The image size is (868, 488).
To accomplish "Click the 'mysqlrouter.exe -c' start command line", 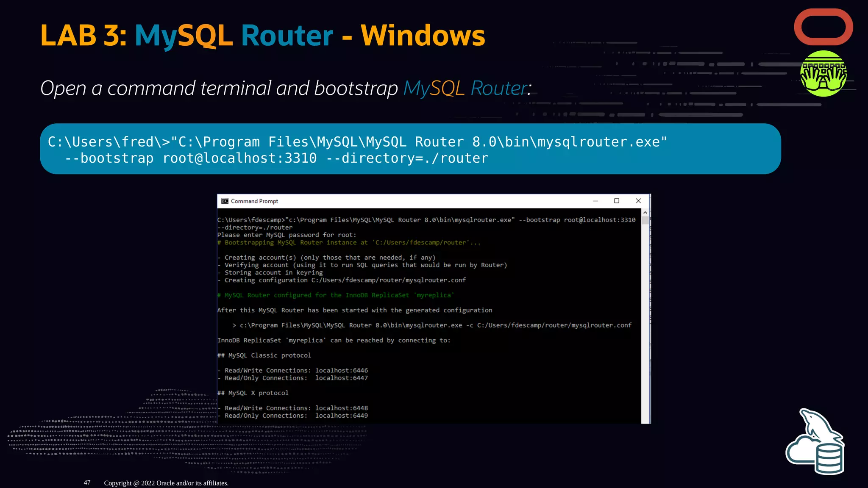I will tap(432, 325).
